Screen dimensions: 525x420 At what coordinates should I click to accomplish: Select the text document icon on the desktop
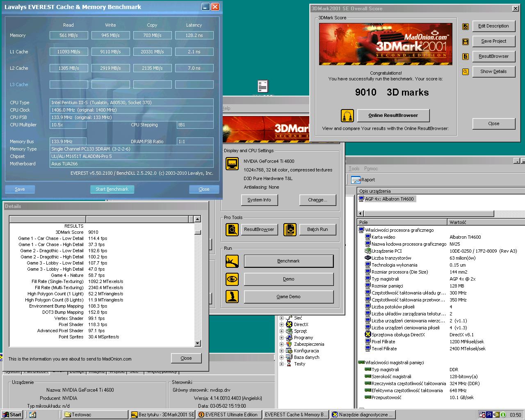(x=262, y=86)
